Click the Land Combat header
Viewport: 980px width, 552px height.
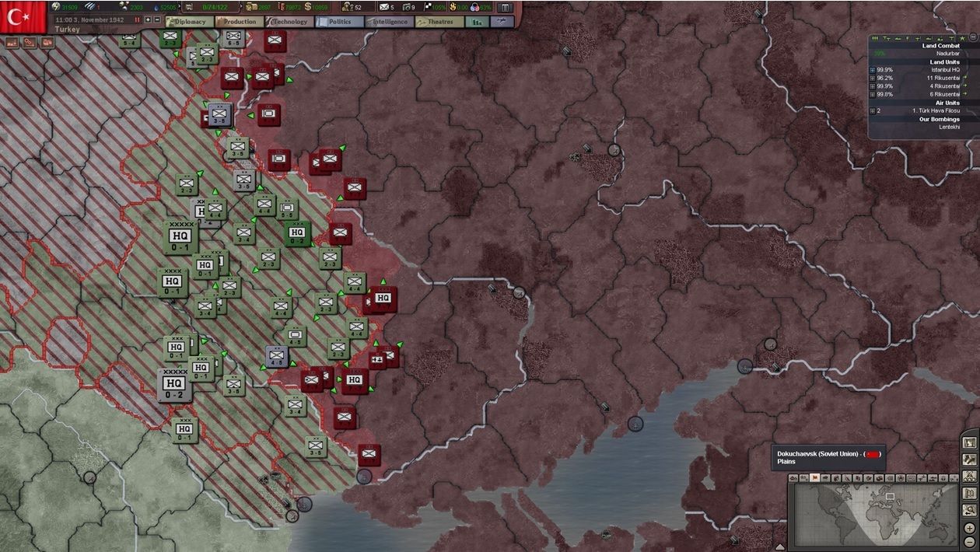[x=941, y=45]
